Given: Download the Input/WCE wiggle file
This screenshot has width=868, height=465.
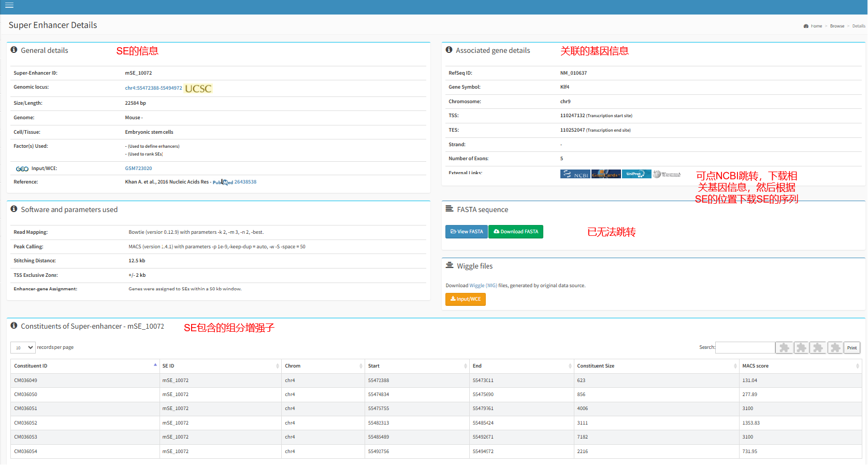Looking at the screenshot, I should click(466, 299).
